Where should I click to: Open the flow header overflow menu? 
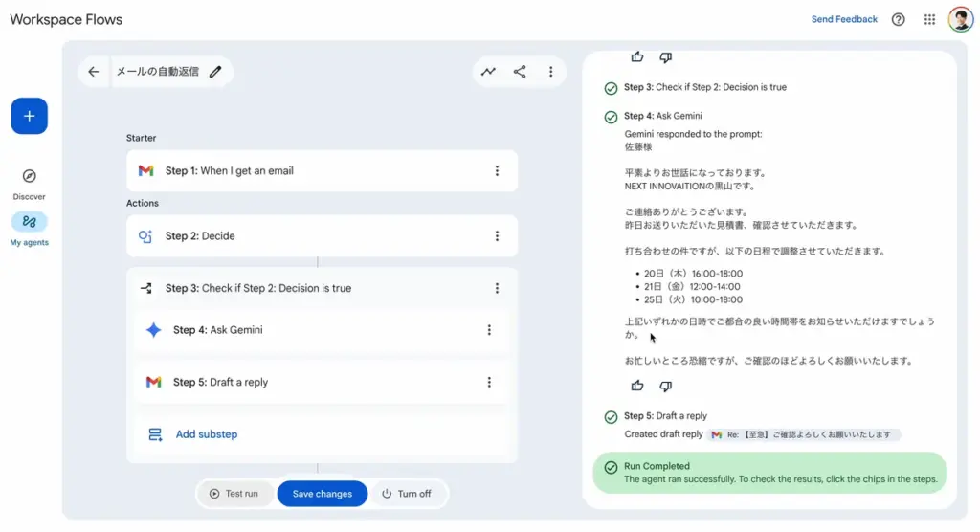(551, 72)
